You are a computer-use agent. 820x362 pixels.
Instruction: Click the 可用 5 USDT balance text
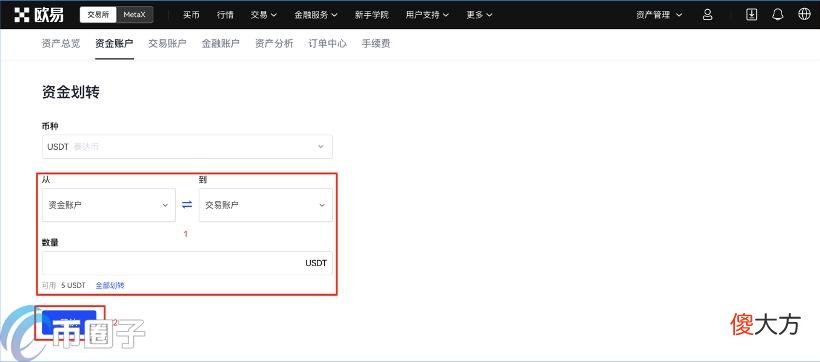pyautogui.click(x=63, y=285)
